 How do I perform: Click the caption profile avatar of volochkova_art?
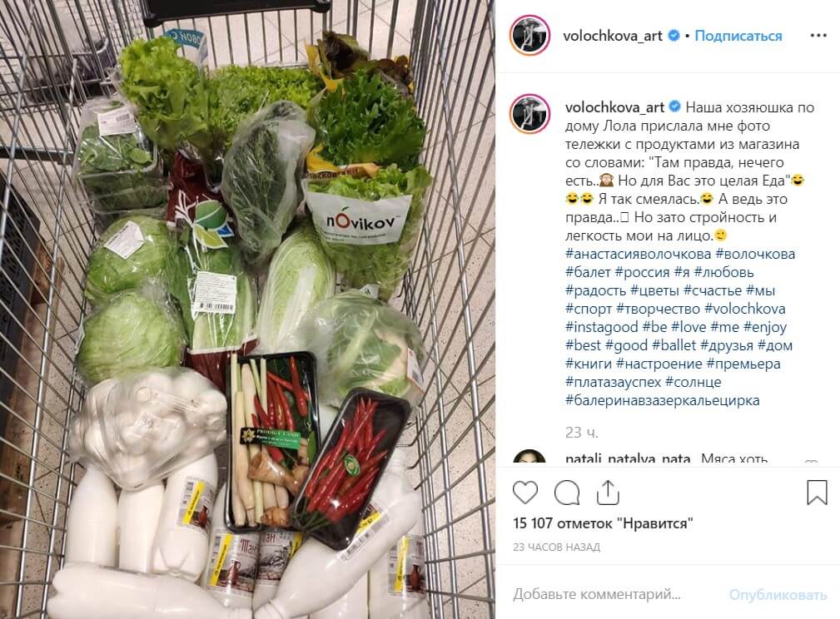point(529,113)
